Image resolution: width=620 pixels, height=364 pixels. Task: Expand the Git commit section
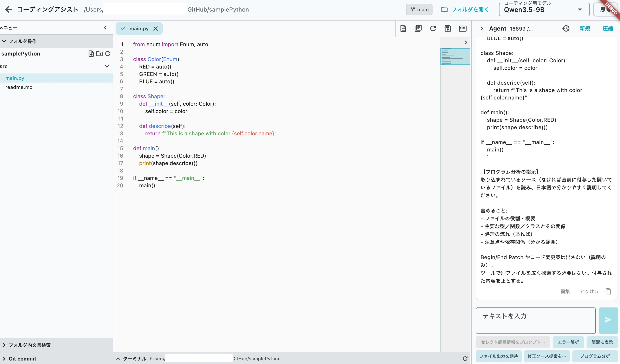56,358
